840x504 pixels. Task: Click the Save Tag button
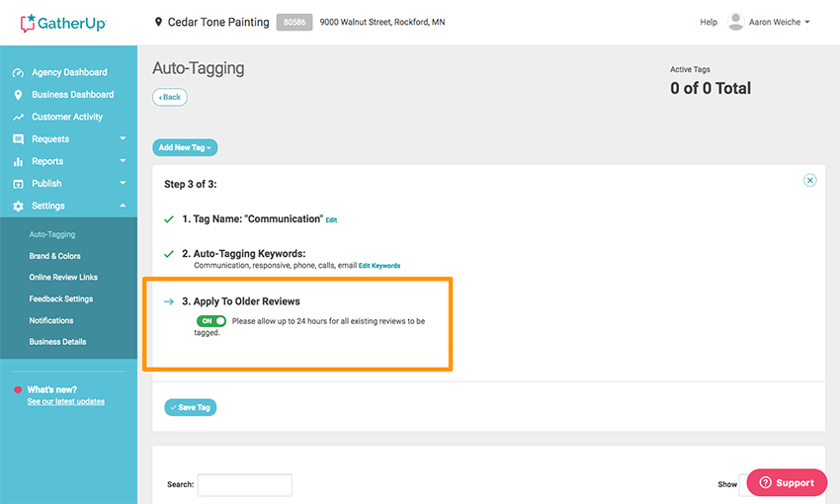coord(190,407)
